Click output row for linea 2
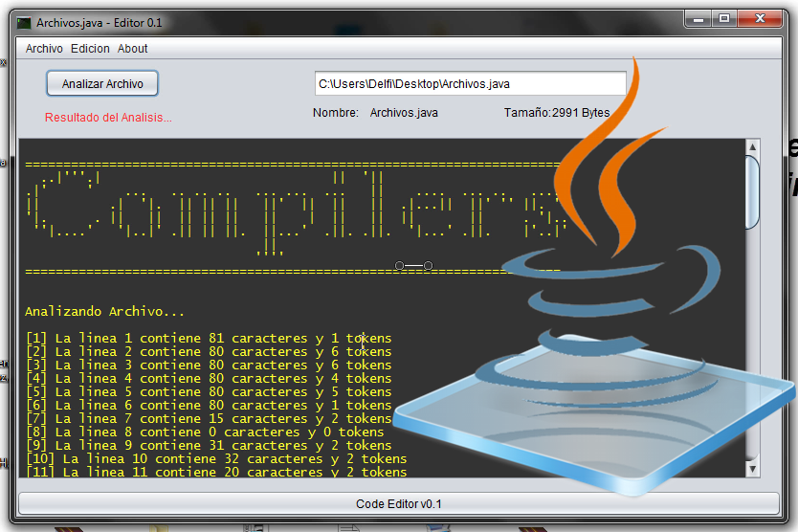 (209, 352)
